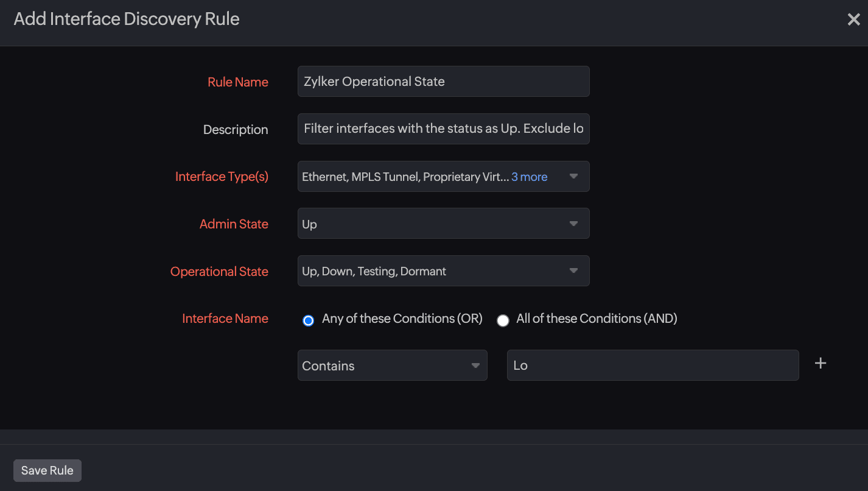Image resolution: width=868 pixels, height=491 pixels.
Task: Click into the Description text field
Action: click(443, 129)
